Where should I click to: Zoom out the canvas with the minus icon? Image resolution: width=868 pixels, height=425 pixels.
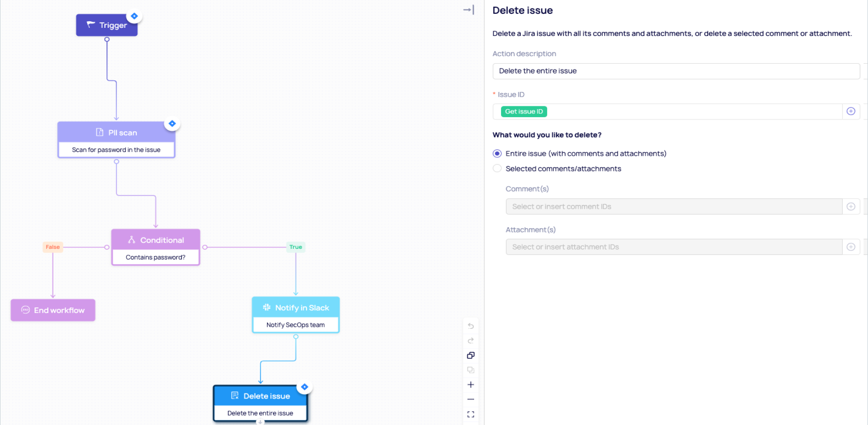tap(470, 399)
